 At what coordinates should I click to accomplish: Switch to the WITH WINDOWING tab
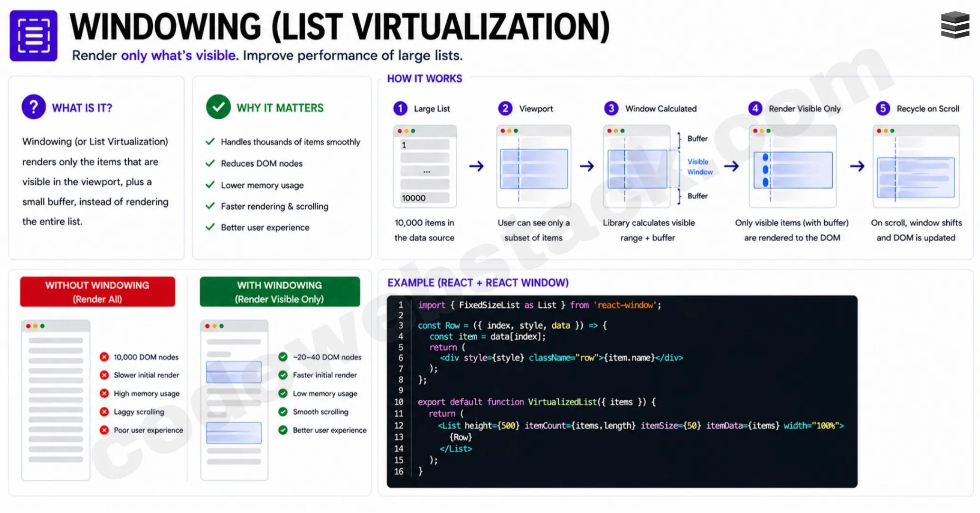pos(279,291)
